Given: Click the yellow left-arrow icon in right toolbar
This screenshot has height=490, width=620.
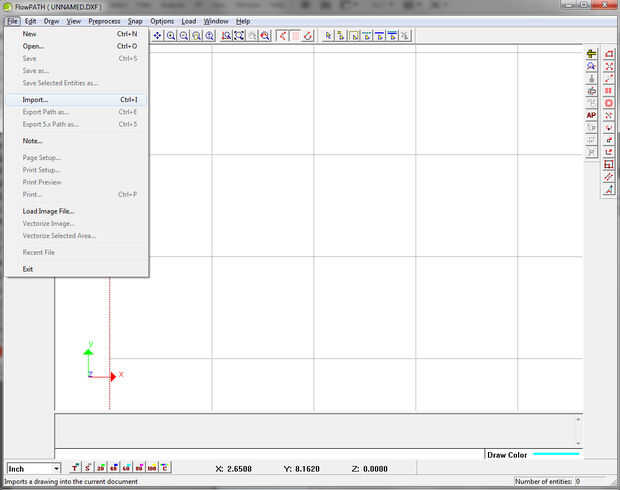Looking at the screenshot, I should (x=591, y=54).
